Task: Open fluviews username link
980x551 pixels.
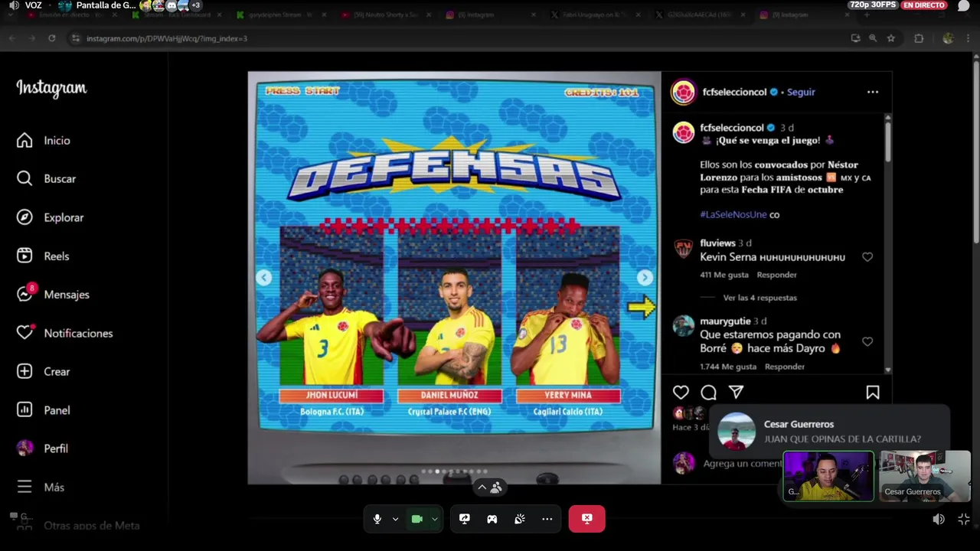Action: coord(717,243)
